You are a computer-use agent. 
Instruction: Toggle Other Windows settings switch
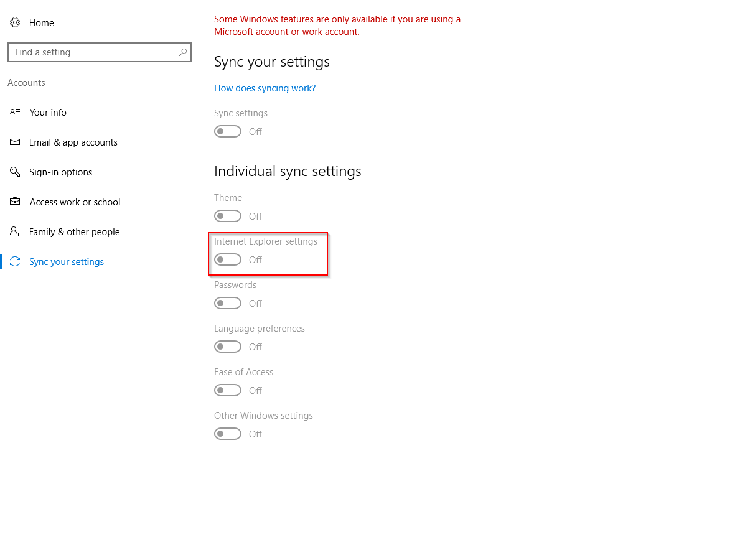tap(227, 434)
